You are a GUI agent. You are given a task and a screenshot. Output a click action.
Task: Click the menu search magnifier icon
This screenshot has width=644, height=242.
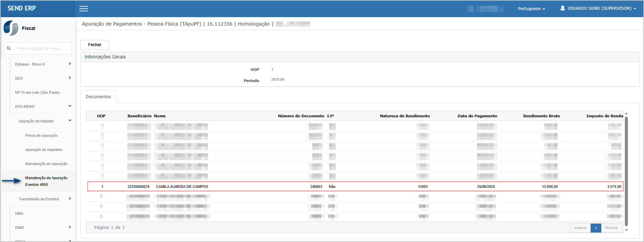(9, 48)
